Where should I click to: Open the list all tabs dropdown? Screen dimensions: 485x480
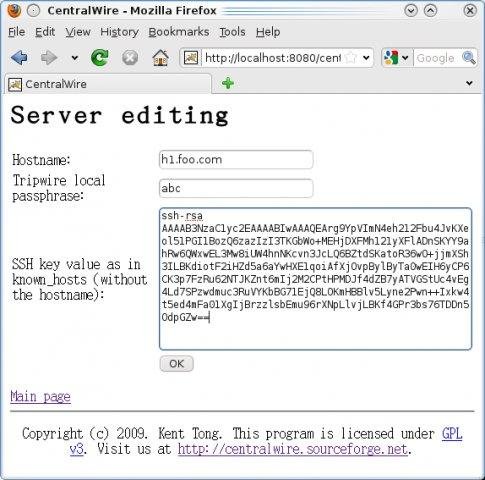coord(469,83)
